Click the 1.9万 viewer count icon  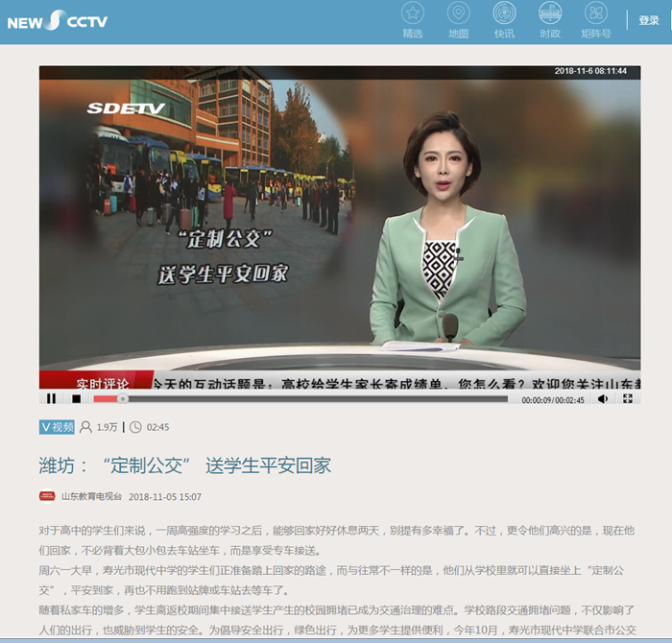(x=86, y=427)
